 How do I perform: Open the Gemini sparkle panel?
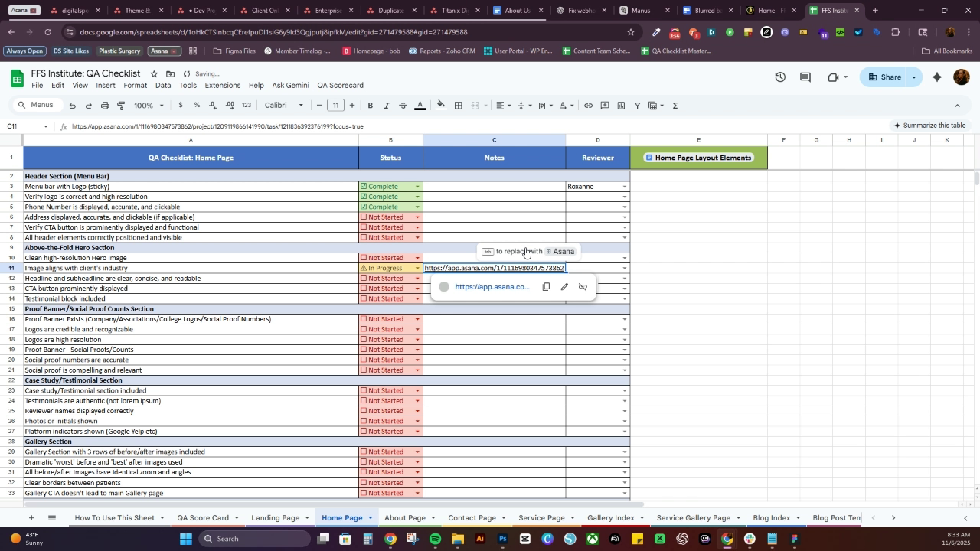pos(937,77)
